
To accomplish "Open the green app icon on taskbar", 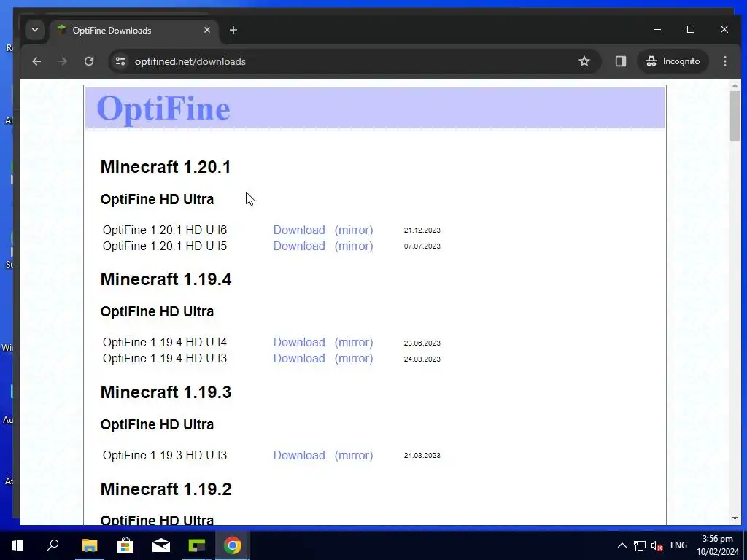I will (197, 545).
